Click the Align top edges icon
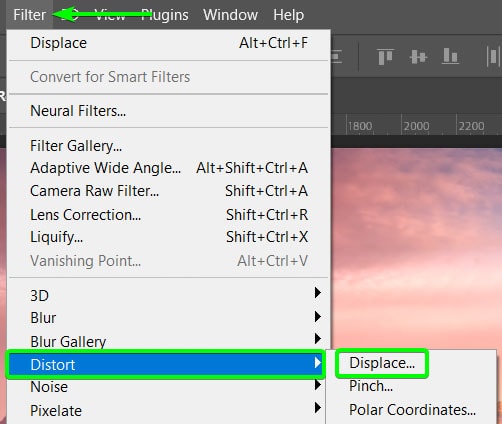The width and height of the screenshot is (502, 424). (385, 56)
